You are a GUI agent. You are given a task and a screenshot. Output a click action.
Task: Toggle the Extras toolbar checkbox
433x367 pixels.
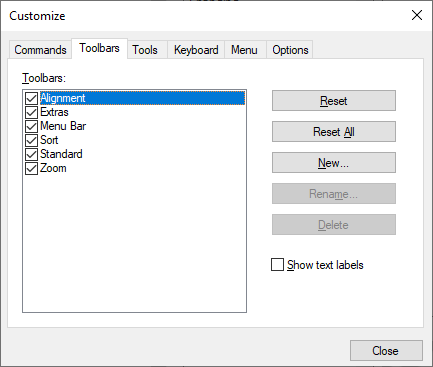(x=31, y=112)
